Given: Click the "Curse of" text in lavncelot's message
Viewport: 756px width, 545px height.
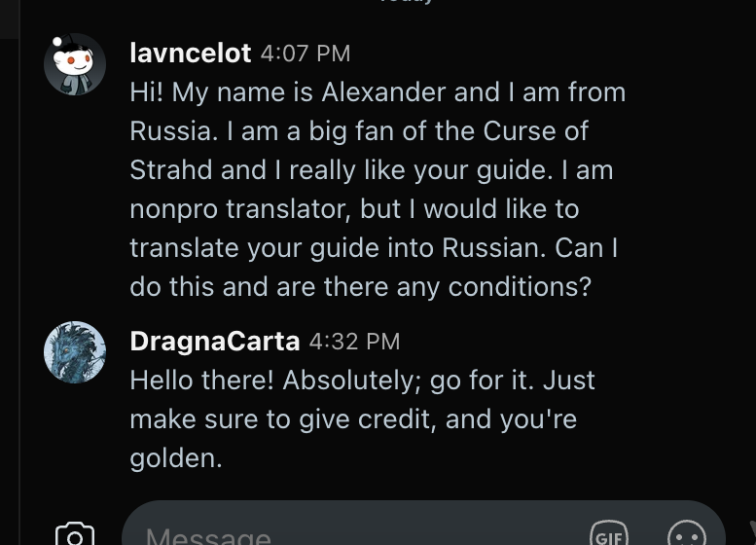Looking at the screenshot, I should pyautogui.click(x=535, y=130).
